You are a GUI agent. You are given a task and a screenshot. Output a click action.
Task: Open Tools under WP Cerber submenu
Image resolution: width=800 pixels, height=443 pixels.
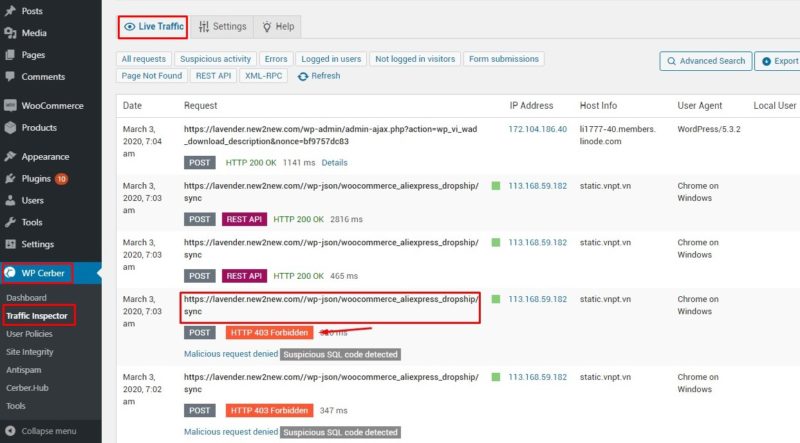tap(15, 406)
